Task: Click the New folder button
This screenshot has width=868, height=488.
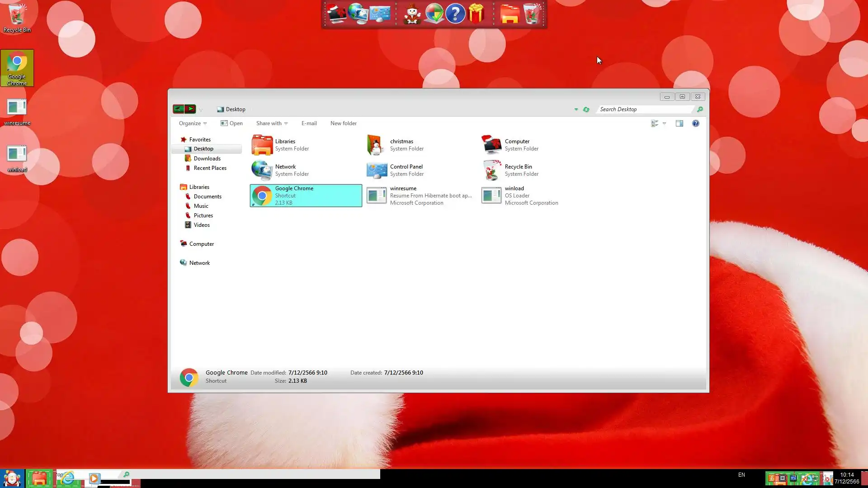Action: tap(343, 123)
